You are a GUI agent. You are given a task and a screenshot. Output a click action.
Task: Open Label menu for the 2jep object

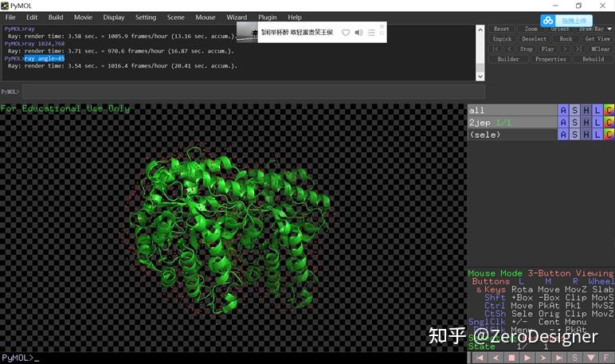597,123
